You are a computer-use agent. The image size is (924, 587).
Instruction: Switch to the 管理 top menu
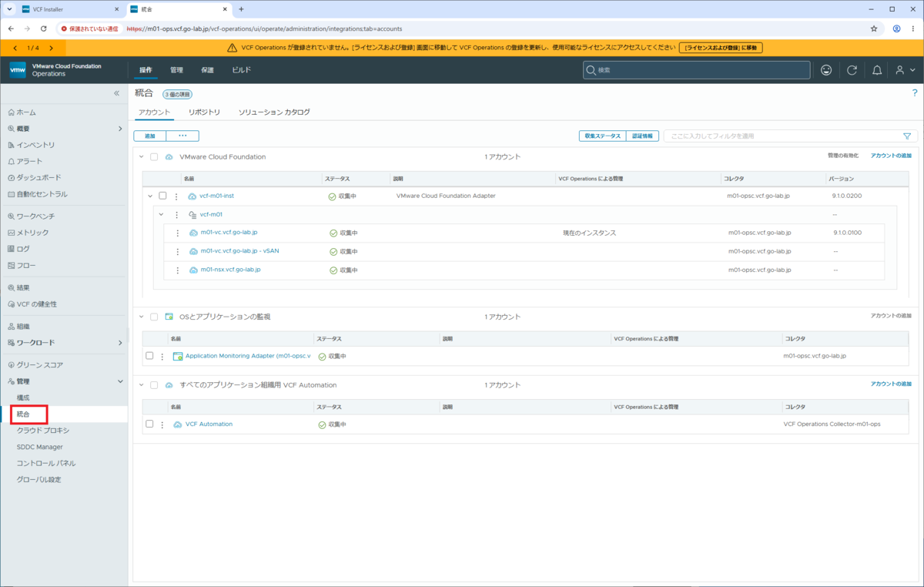tap(176, 70)
